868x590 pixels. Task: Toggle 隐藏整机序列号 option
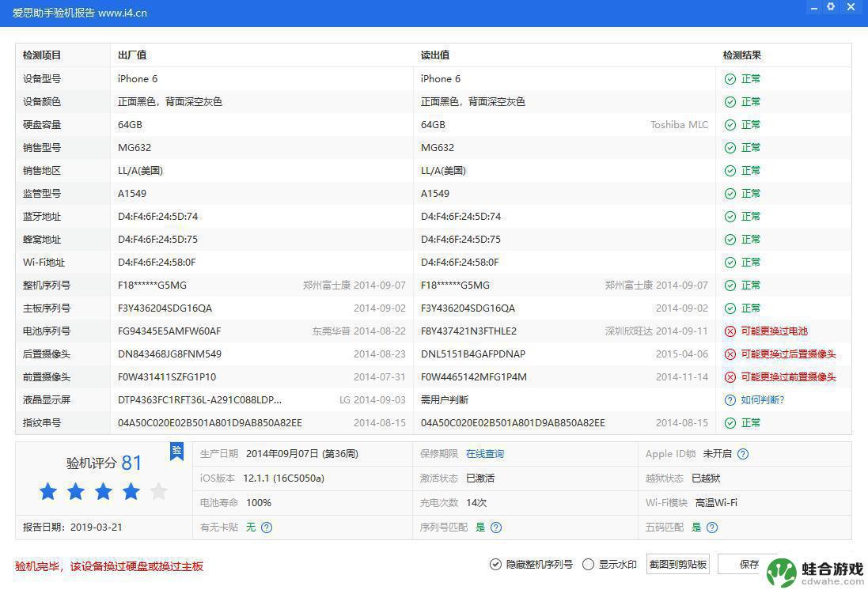pyautogui.click(x=532, y=564)
